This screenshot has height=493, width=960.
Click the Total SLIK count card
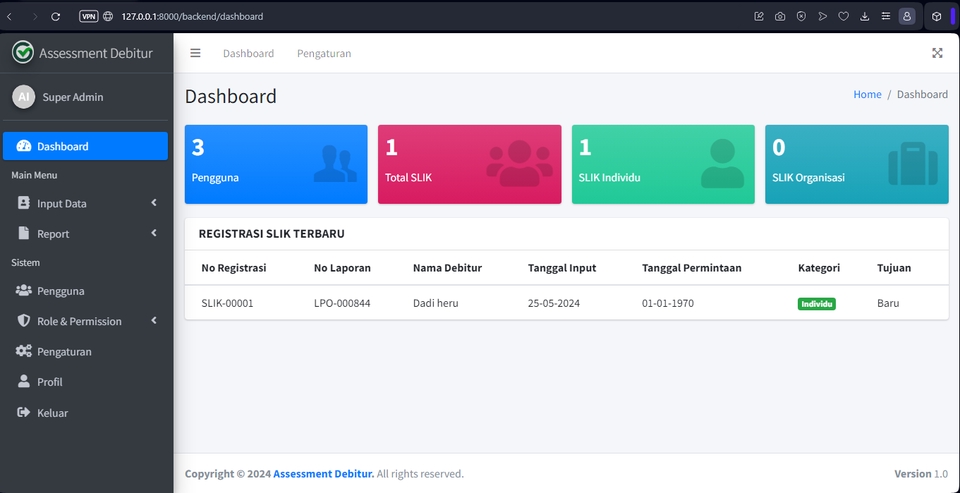[x=470, y=164]
